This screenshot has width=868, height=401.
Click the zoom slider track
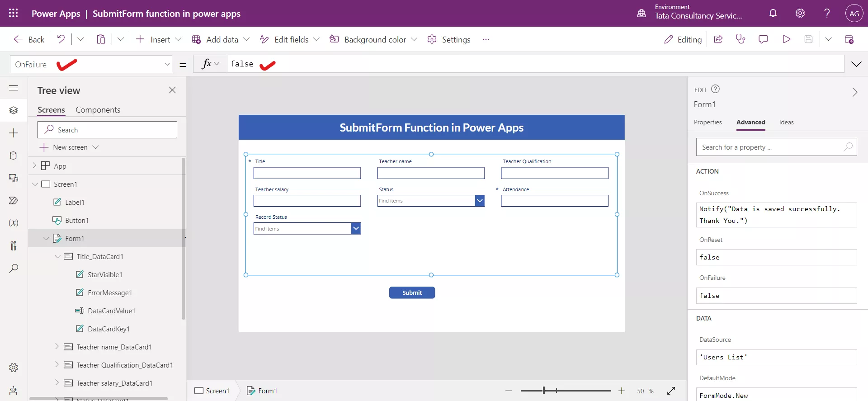tap(566, 391)
